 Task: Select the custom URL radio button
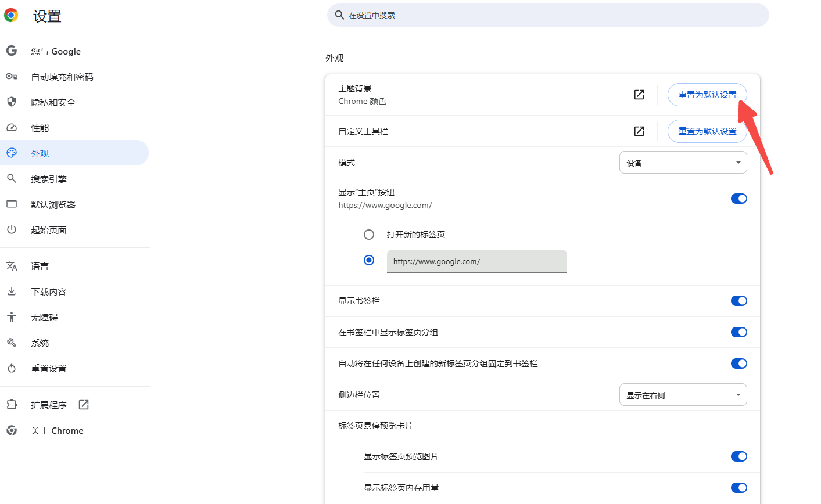click(x=369, y=260)
